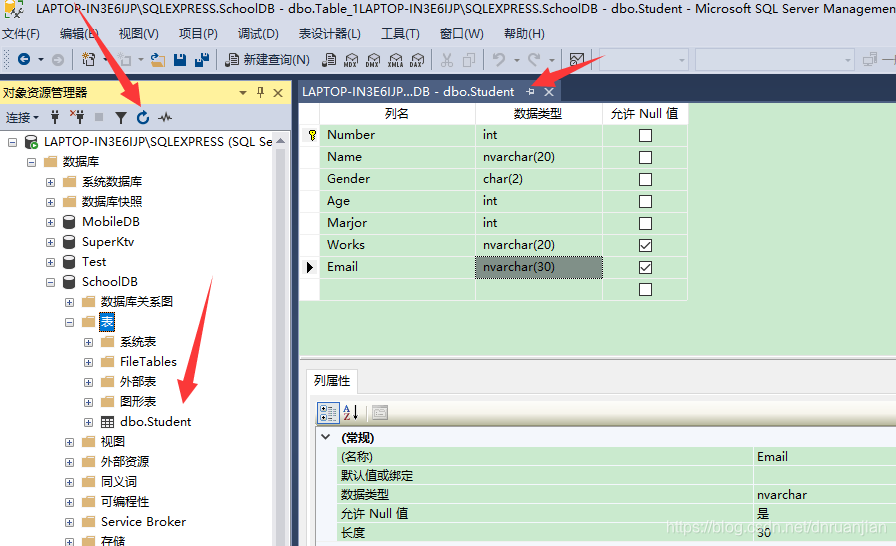Image resolution: width=896 pixels, height=546 pixels.
Task: Select the Service Broker folder in the tree
Action: pos(143,521)
